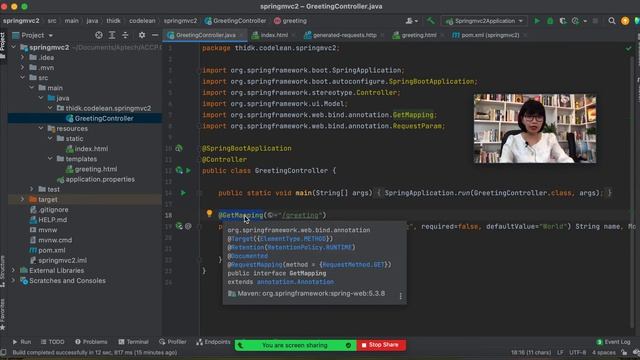Open Project panel settings gear
The image size is (640, 360).
(x=142, y=35)
